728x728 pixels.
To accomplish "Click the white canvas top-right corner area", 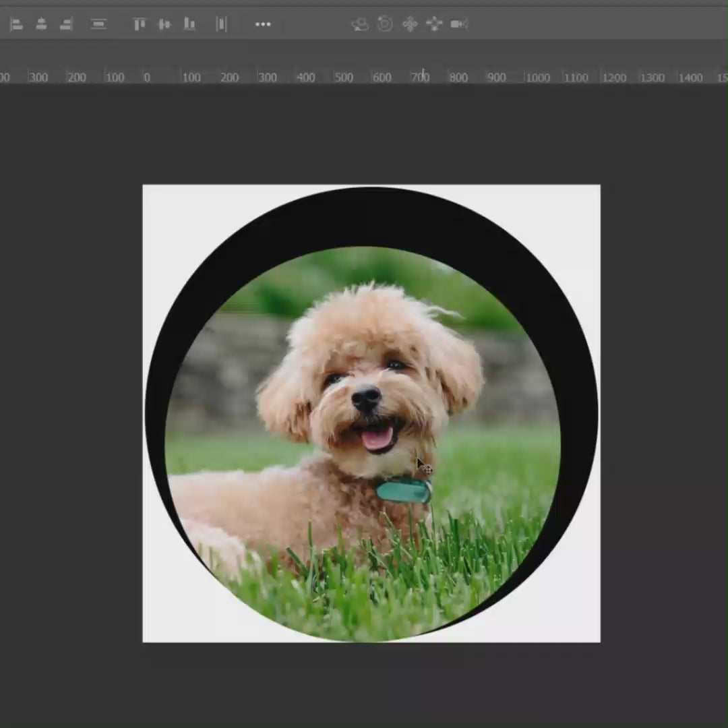I will click(x=576, y=206).
